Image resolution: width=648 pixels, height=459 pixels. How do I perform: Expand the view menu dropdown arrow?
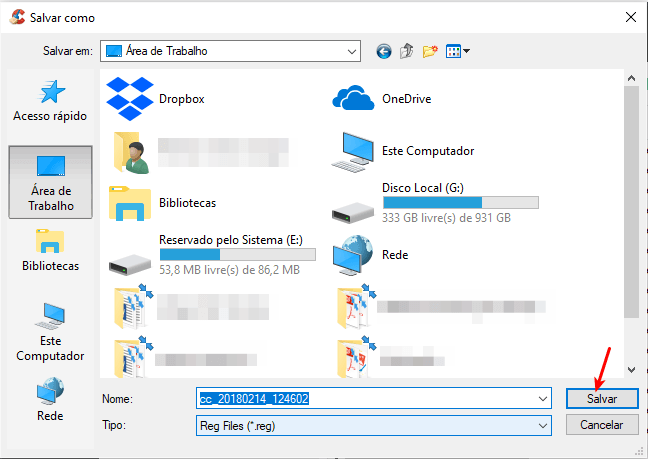pyautogui.click(x=467, y=51)
